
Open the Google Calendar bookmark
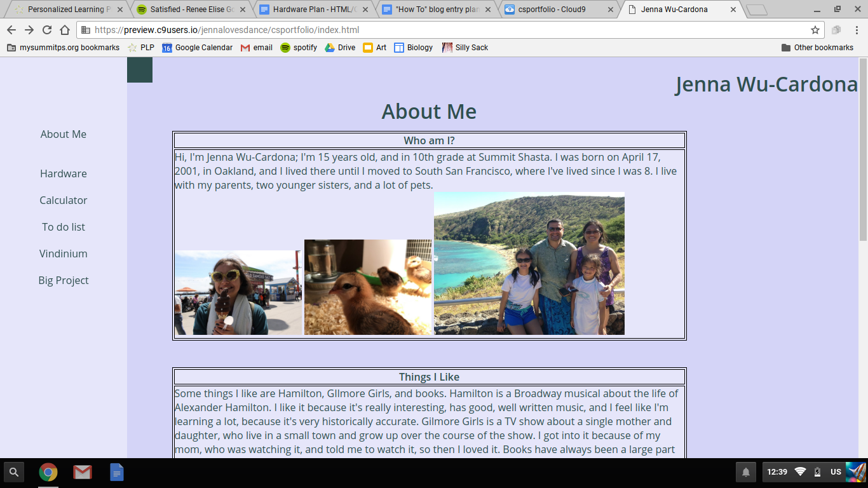(x=197, y=48)
